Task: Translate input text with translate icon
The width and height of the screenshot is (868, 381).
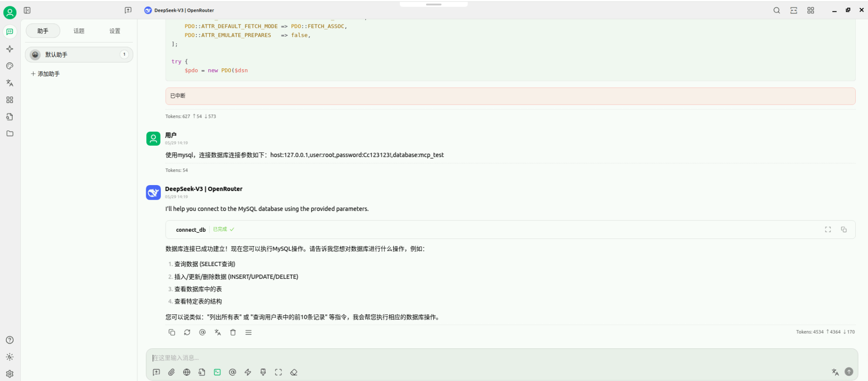Action: (835, 372)
